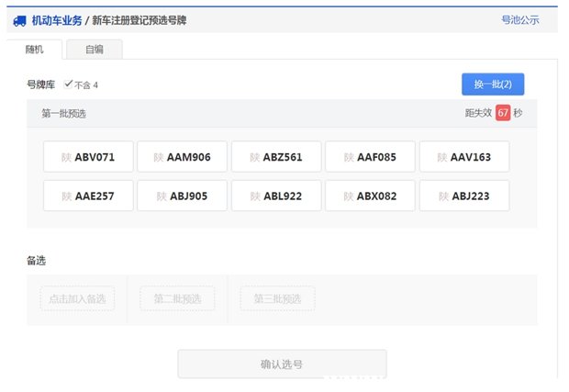Choose plate number 陕 AAM906

pos(182,157)
